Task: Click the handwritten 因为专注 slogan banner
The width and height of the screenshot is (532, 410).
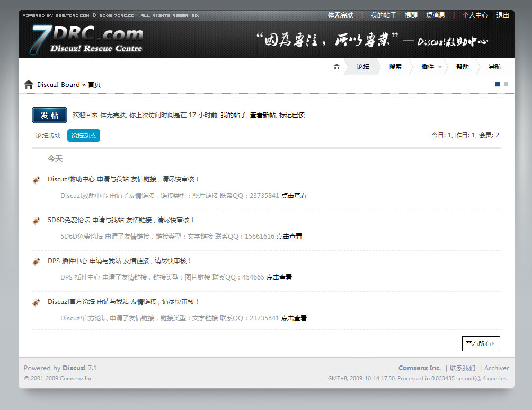Action: (371, 40)
